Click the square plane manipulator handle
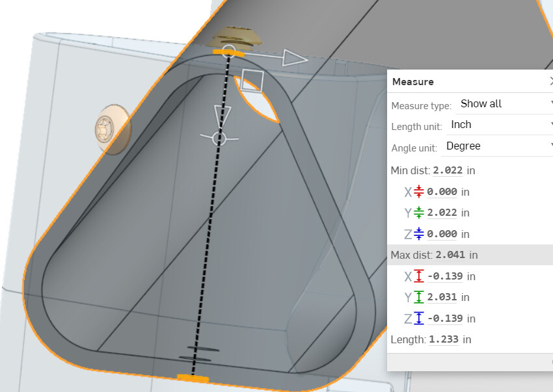The height and width of the screenshot is (392, 553). point(252,81)
